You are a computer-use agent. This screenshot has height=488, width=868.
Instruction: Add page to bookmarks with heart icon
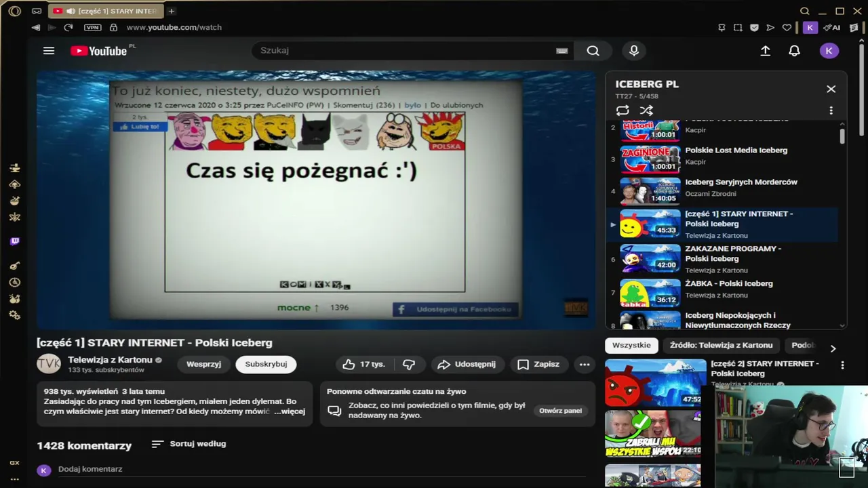coord(787,28)
